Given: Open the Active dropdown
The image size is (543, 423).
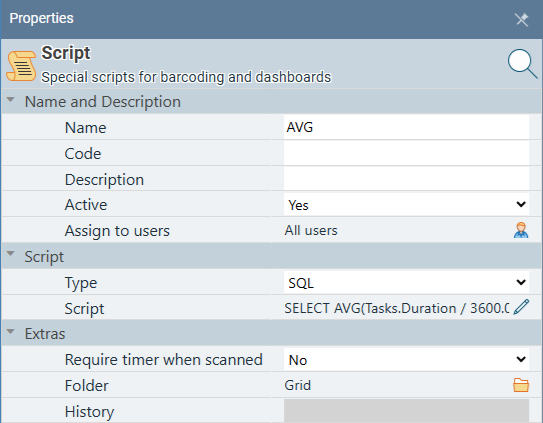Looking at the screenshot, I should pos(407,205).
